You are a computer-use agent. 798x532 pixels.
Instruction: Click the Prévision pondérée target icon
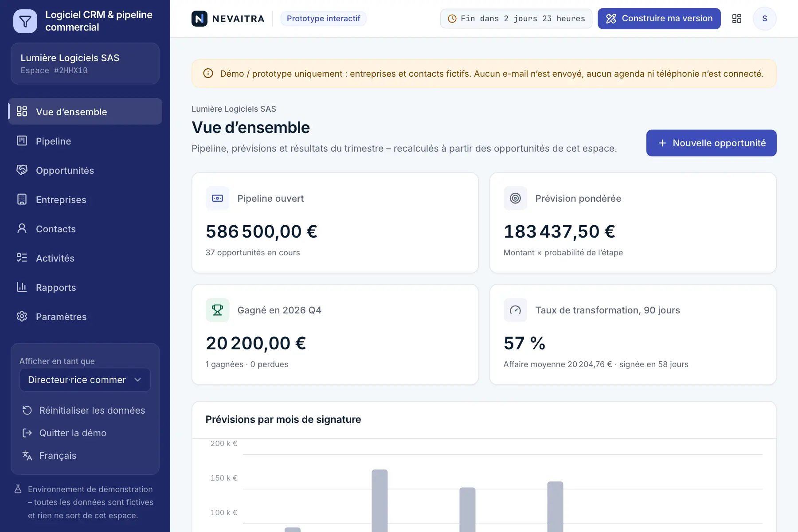click(515, 198)
